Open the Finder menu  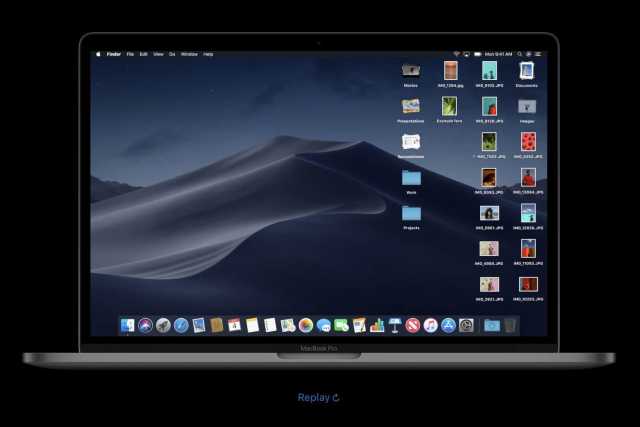(113, 54)
